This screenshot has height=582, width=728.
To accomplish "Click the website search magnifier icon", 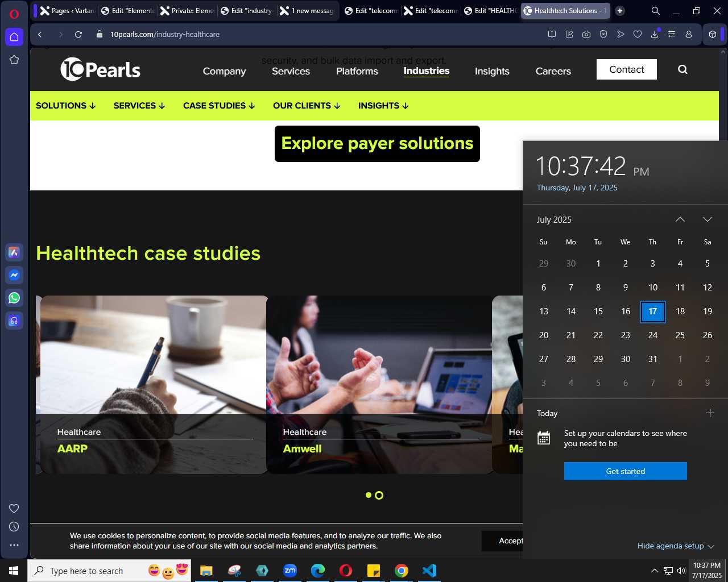I will click(x=683, y=69).
